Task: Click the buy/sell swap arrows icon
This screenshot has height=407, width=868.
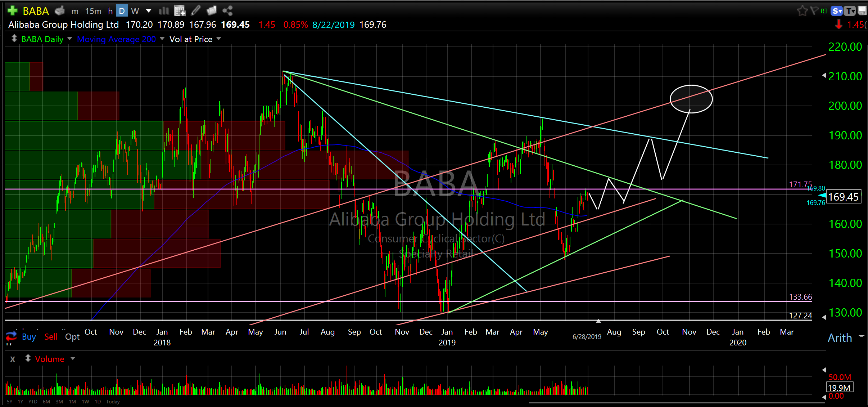Action: tap(11, 336)
